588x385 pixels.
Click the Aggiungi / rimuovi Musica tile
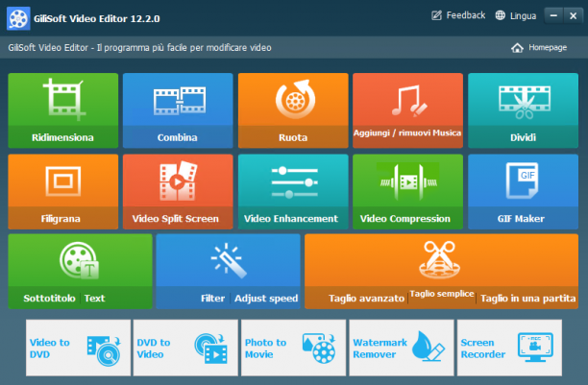pos(407,110)
